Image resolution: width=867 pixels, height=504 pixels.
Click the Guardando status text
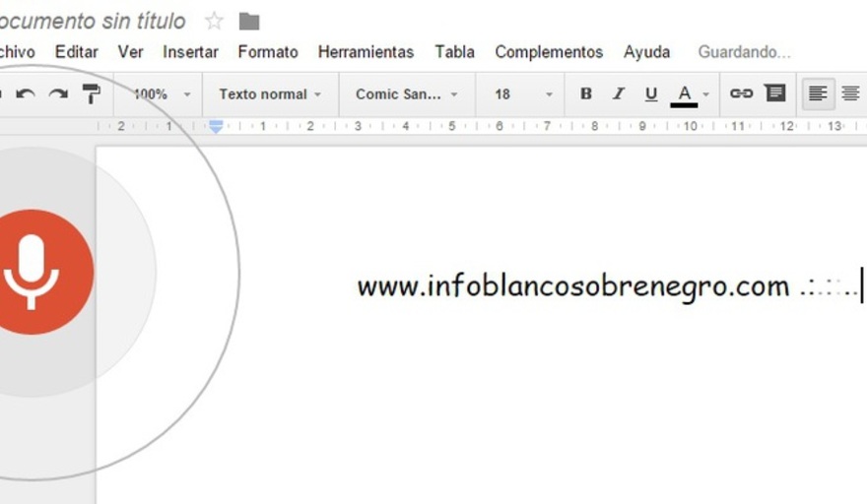744,52
